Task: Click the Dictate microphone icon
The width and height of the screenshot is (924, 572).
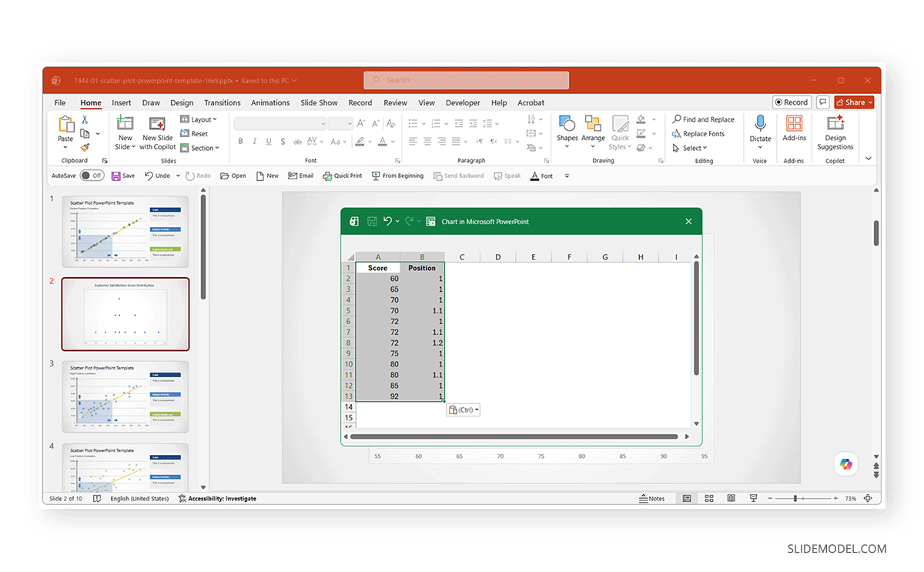Action: click(760, 123)
